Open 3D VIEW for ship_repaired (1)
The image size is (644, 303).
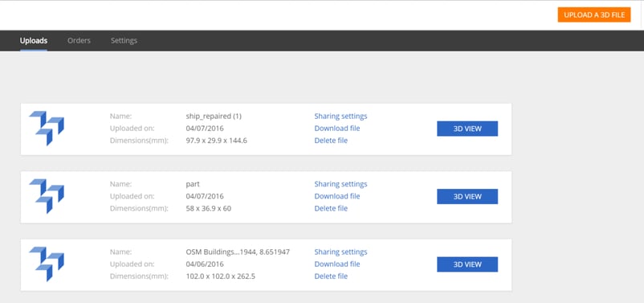point(467,129)
